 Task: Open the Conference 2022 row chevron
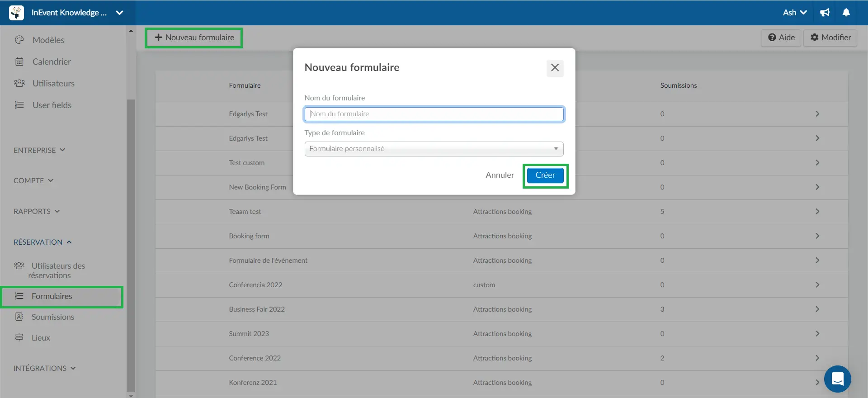[x=817, y=358]
